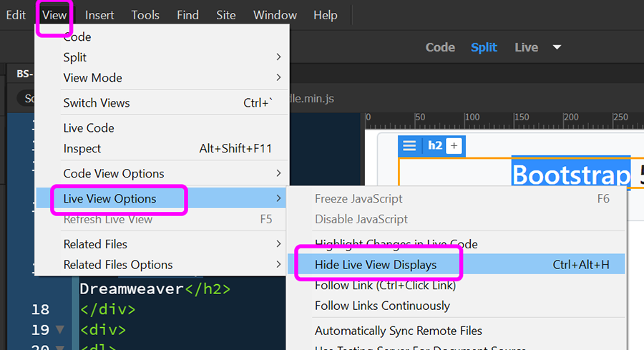This screenshot has width=644, height=350.
Task: Click the hamburger icon on the h2 element display
Action: 409,146
